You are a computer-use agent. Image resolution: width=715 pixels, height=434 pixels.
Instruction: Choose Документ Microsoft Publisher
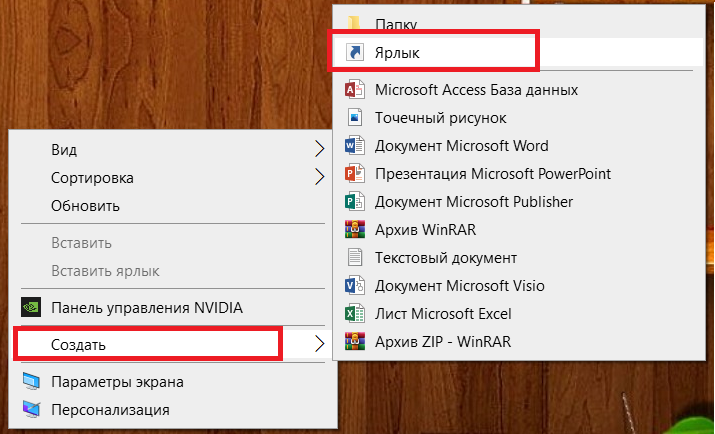click(x=519, y=202)
